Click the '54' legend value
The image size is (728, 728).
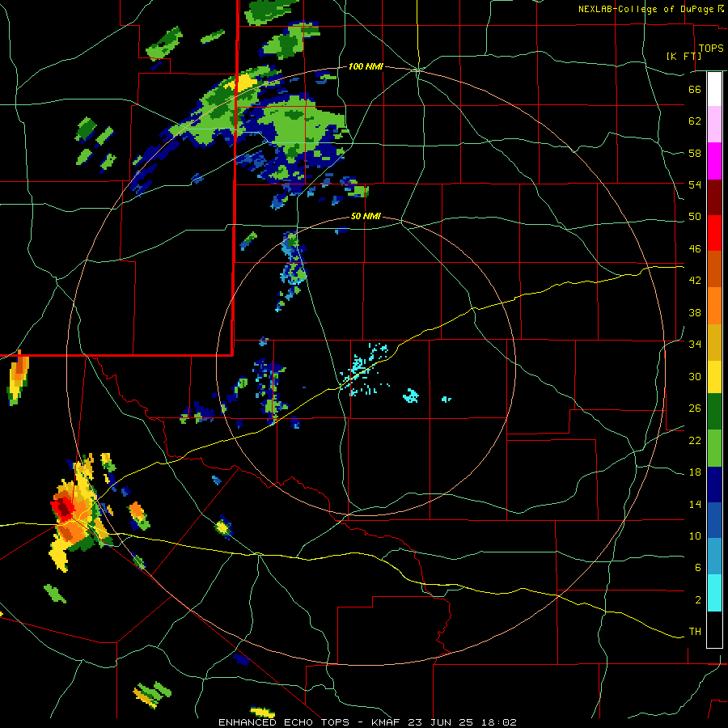click(x=695, y=184)
